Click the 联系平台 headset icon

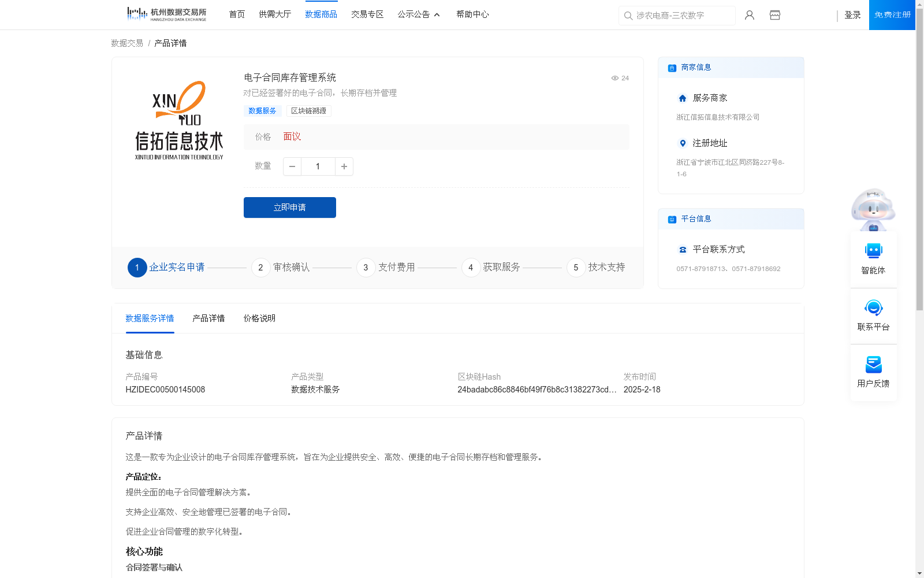pyautogui.click(x=874, y=307)
